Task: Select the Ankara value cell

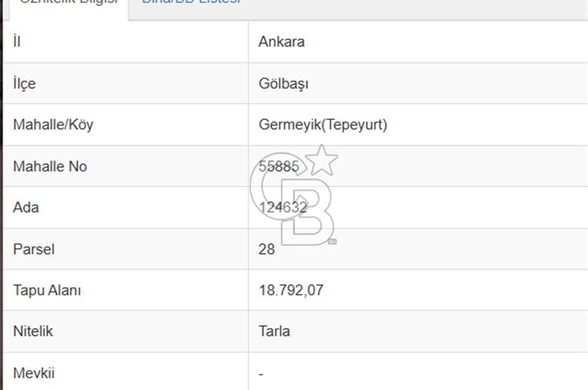Action: [281, 42]
